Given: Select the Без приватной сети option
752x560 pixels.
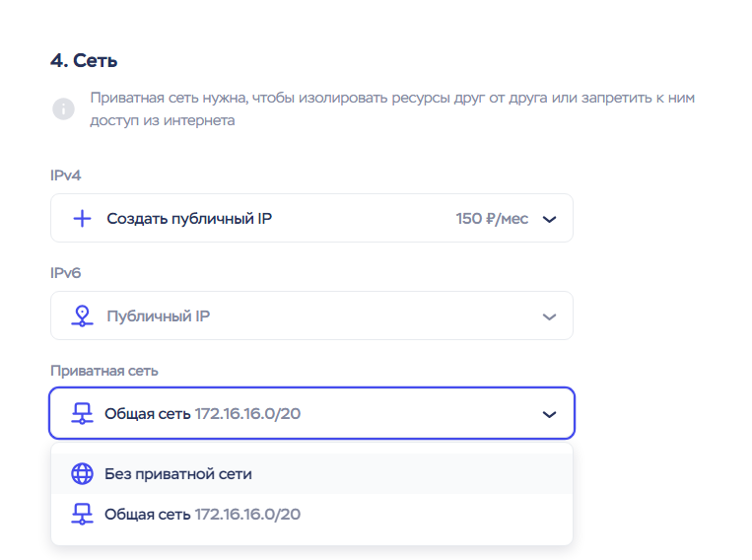Looking at the screenshot, I should pyautogui.click(x=178, y=474).
